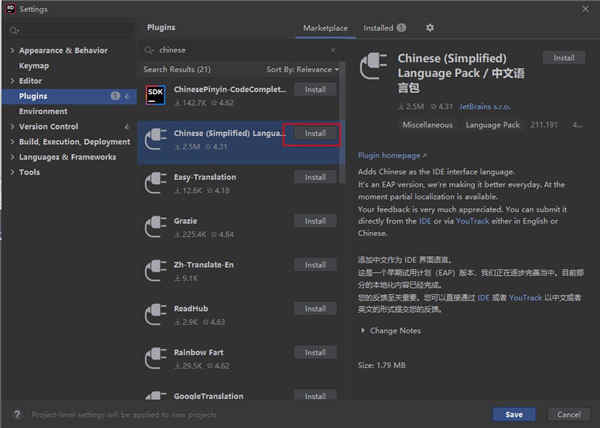Select Rainbow Fart plugin name in results
600x428 pixels.
(x=199, y=353)
